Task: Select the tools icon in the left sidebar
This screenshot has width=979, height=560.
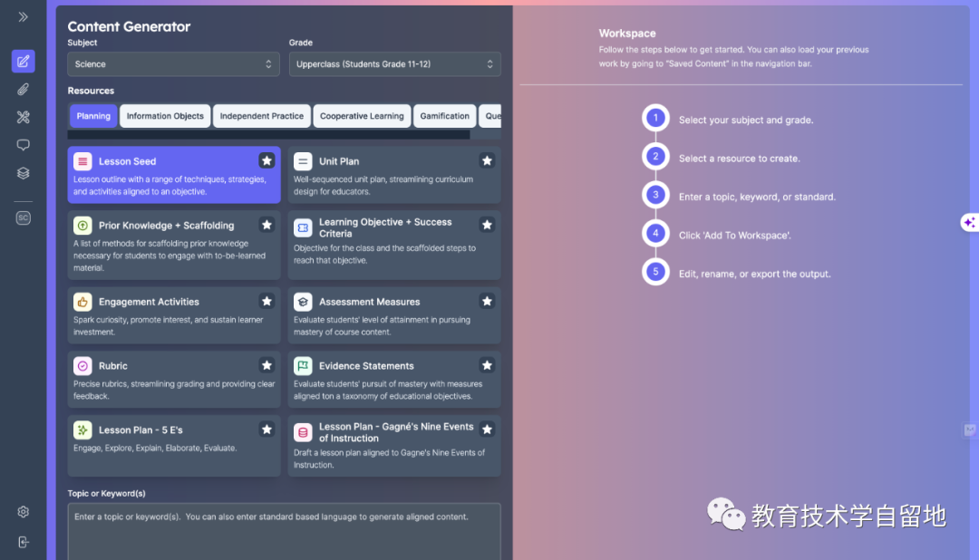Action: tap(23, 117)
